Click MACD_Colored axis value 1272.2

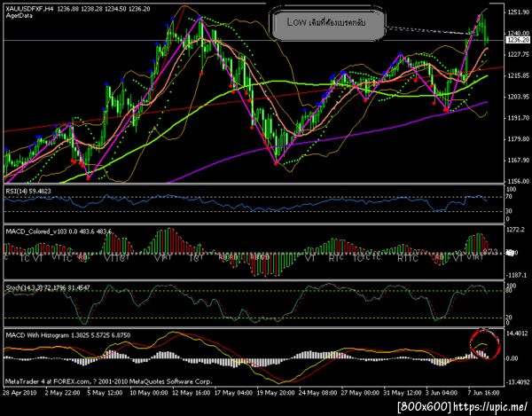click(x=514, y=230)
